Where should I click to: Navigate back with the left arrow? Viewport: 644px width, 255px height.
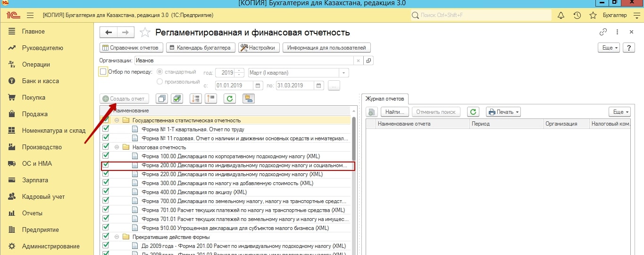coord(109,32)
